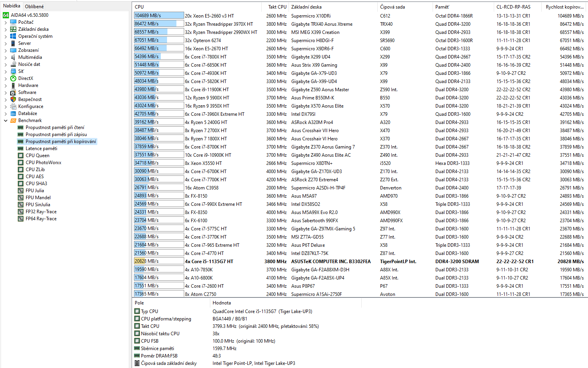Click the Počítač computer icon
588x368 pixels.
point(13,22)
